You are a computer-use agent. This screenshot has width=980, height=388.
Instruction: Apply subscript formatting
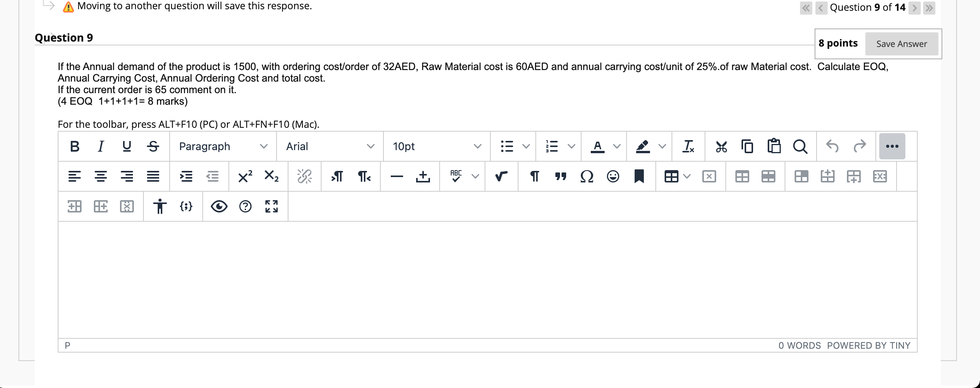click(272, 176)
